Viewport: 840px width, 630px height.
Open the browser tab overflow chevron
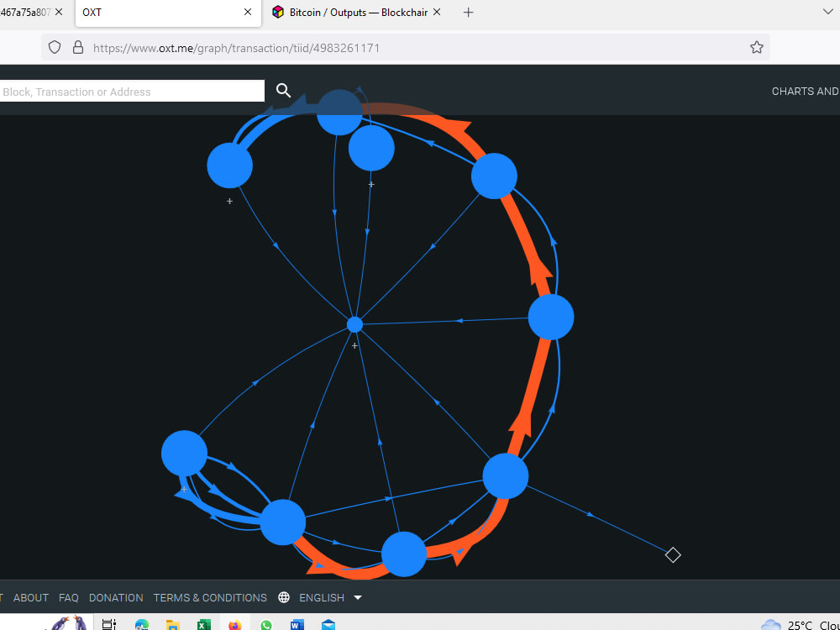pyautogui.click(x=828, y=12)
